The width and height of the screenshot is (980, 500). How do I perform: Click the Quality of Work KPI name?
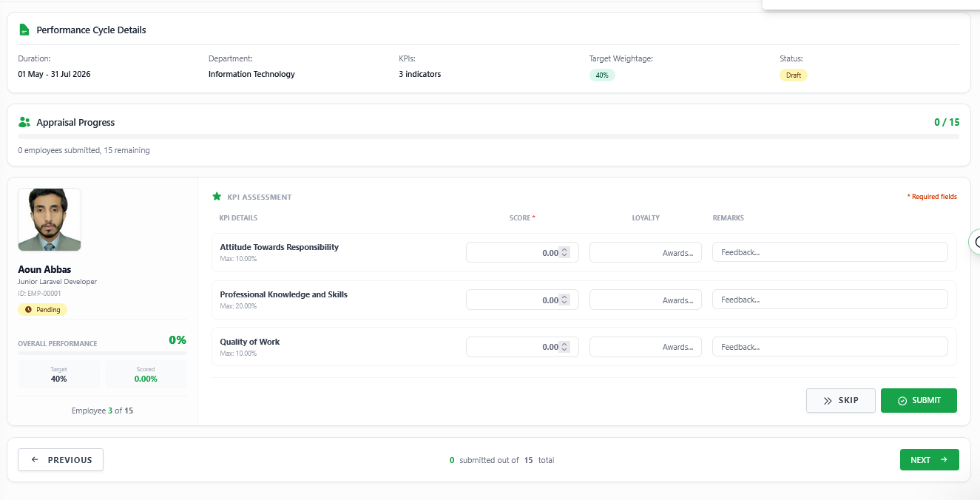coord(250,342)
